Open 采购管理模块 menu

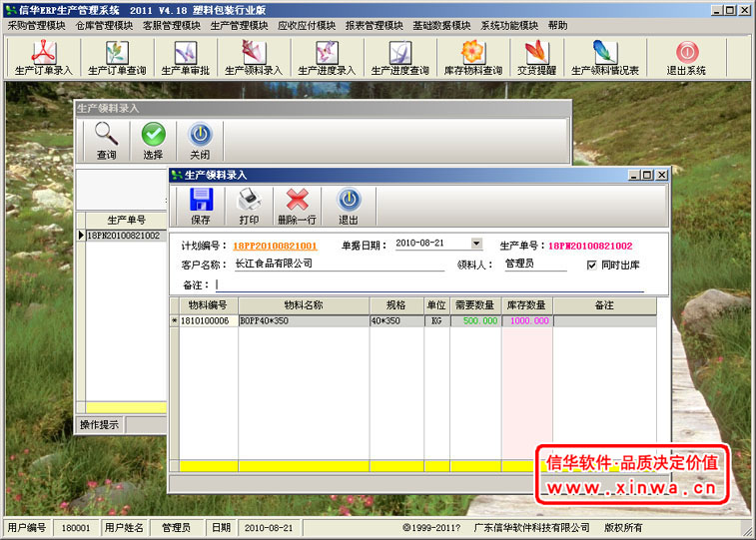click(36, 26)
